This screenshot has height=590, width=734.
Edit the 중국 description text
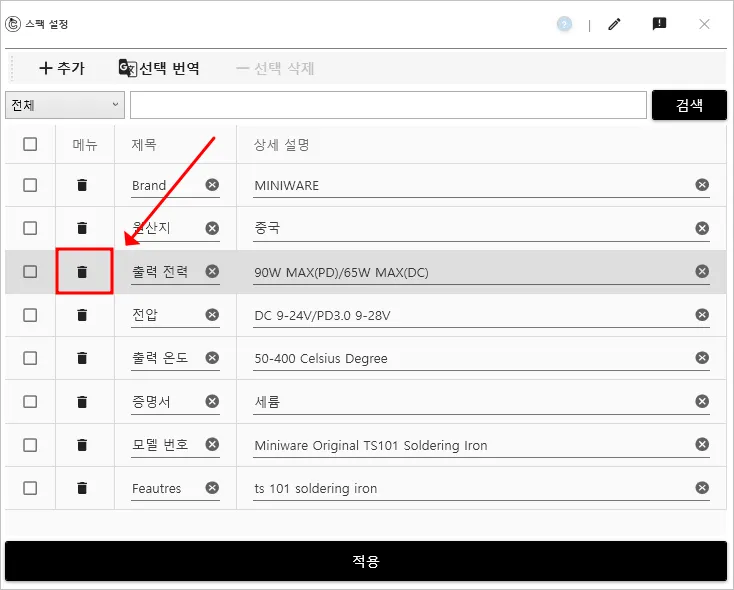pos(267,228)
